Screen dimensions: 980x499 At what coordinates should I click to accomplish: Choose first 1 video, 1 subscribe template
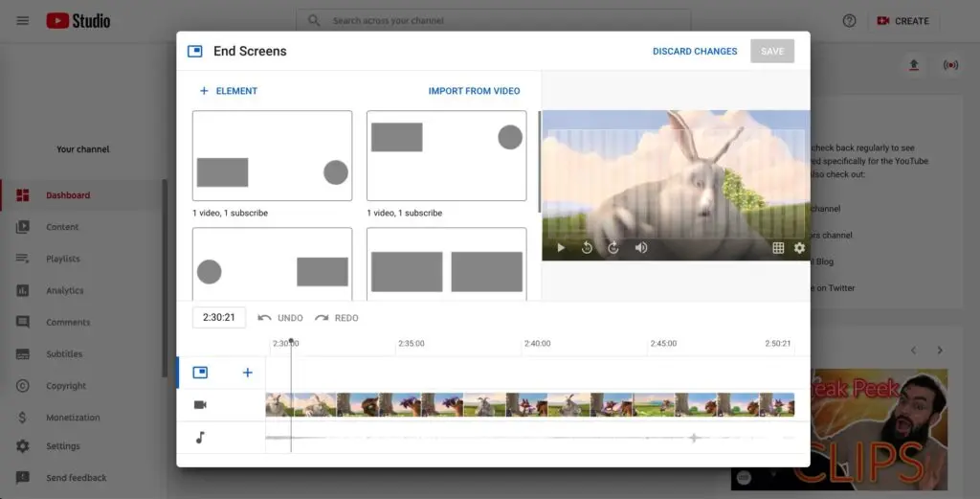click(272, 156)
